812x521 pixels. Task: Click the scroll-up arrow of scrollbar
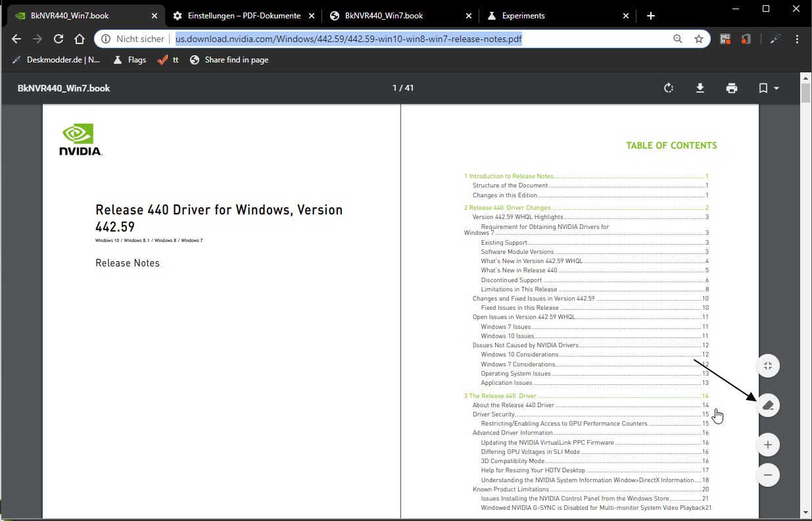tap(805, 78)
